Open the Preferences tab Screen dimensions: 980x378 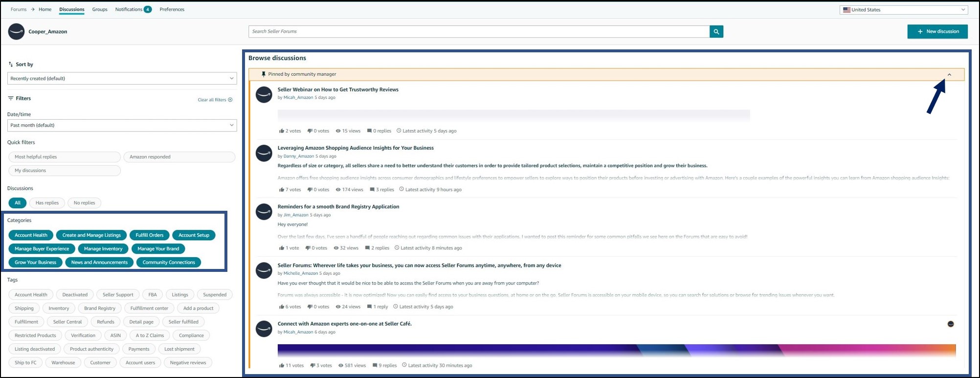click(172, 9)
